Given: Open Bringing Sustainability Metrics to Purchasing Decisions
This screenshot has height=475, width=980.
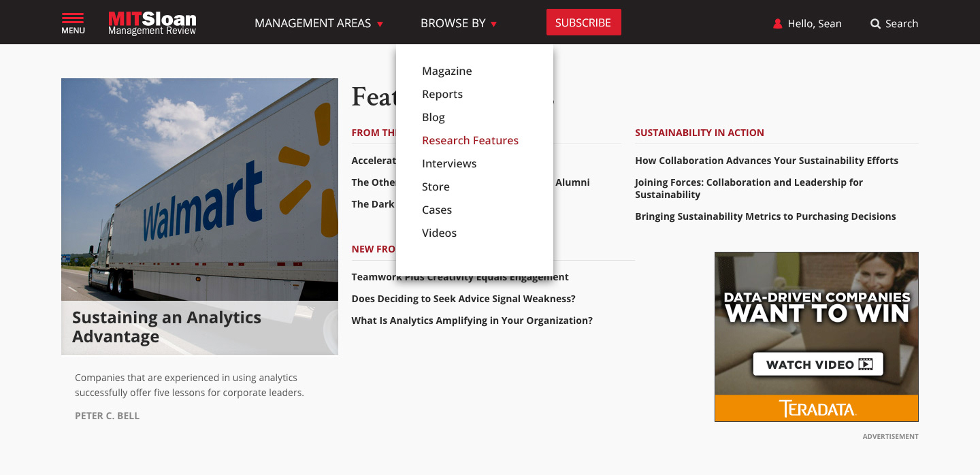Looking at the screenshot, I should (766, 216).
